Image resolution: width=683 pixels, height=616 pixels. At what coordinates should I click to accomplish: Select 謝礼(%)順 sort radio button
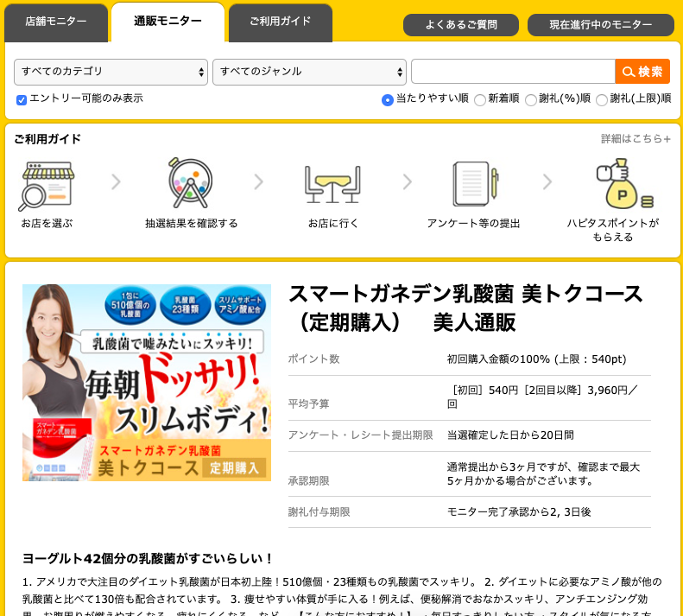(x=531, y=100)
